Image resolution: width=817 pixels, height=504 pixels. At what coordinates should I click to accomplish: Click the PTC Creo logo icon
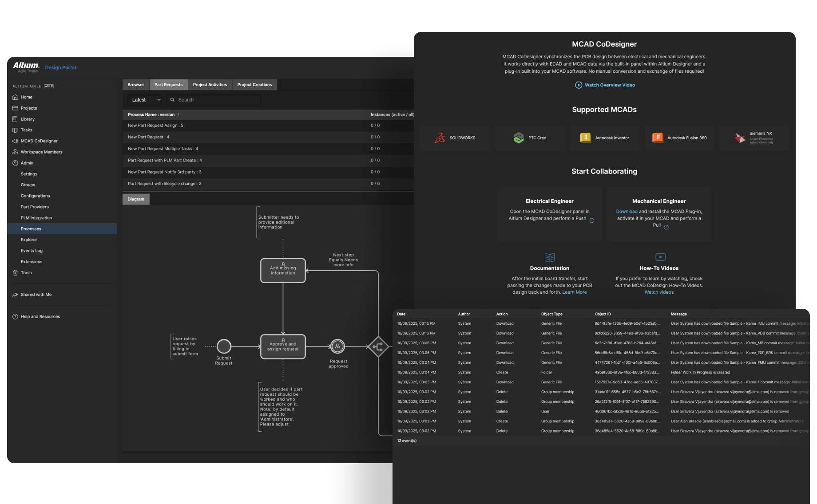[519, 138]
